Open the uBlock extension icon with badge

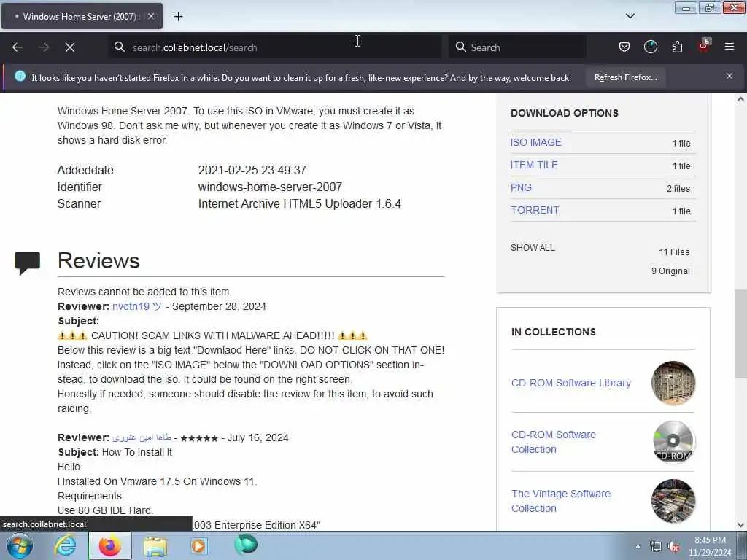(704, 46)
